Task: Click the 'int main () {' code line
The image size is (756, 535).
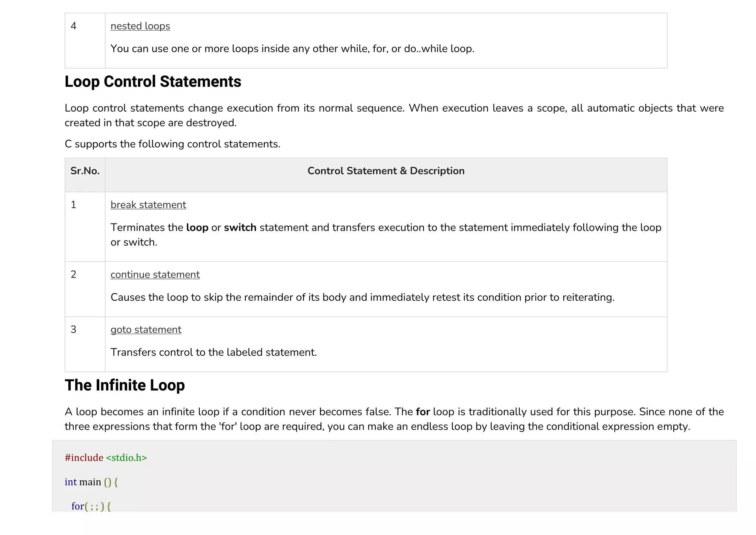Action: [91, 482]
